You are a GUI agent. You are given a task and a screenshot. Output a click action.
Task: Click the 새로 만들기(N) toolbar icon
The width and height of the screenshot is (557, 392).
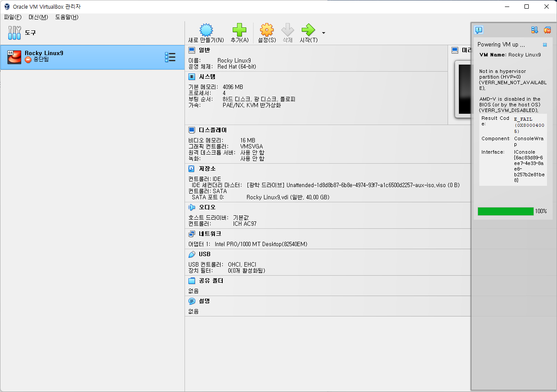206,30
